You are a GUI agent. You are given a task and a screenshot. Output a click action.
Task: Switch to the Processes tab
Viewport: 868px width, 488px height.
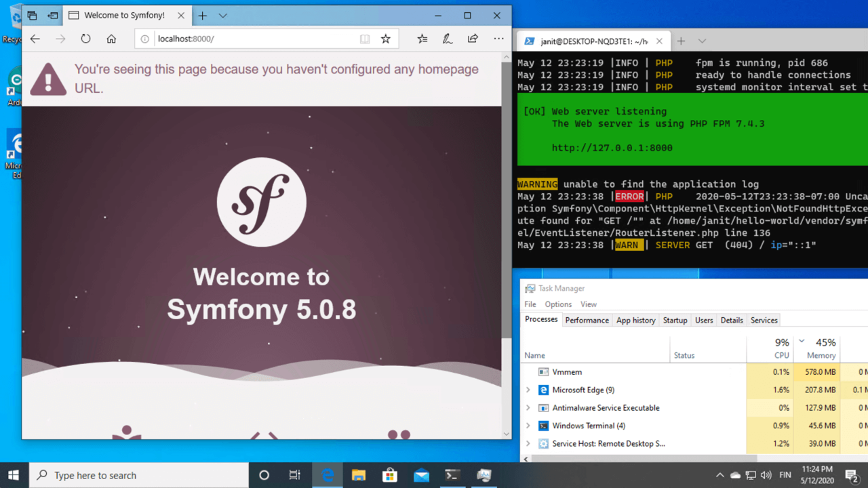click(x=541, y=319)
